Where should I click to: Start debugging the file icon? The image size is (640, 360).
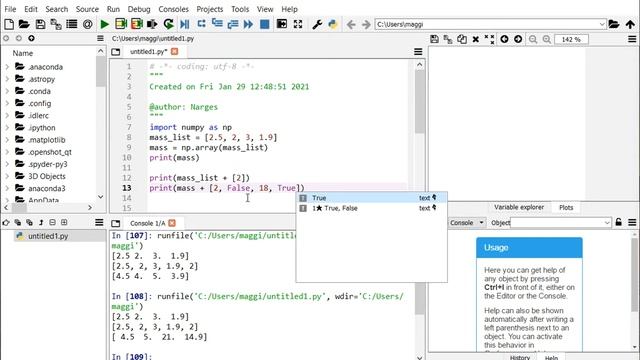click(184, 24)
